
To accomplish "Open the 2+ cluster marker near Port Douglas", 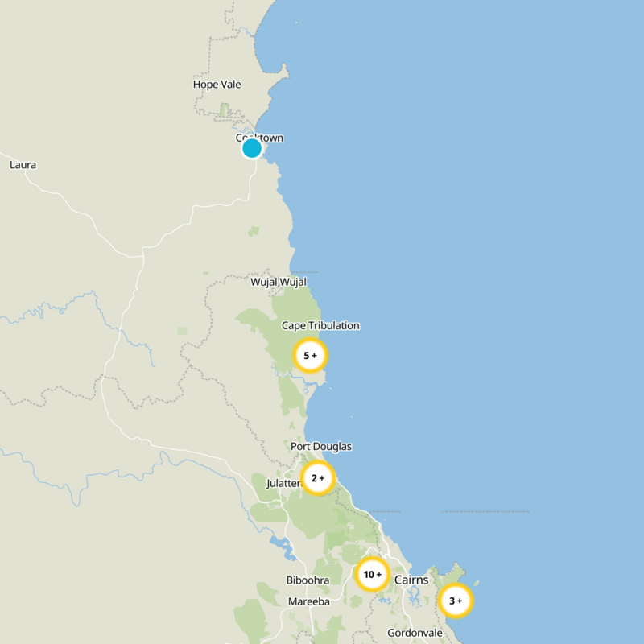I will click(317, 477).
